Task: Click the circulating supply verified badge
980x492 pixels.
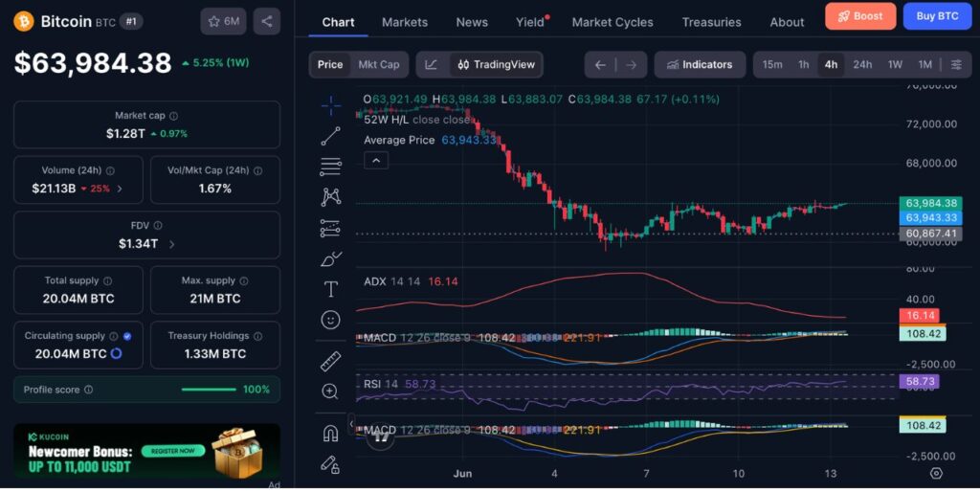Action: coord(127,336)
